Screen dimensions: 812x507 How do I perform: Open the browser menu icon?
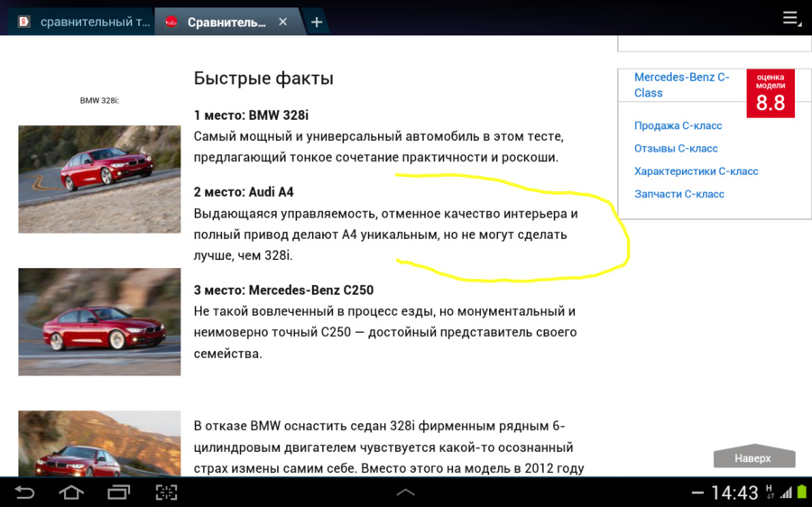pos(791,19)
